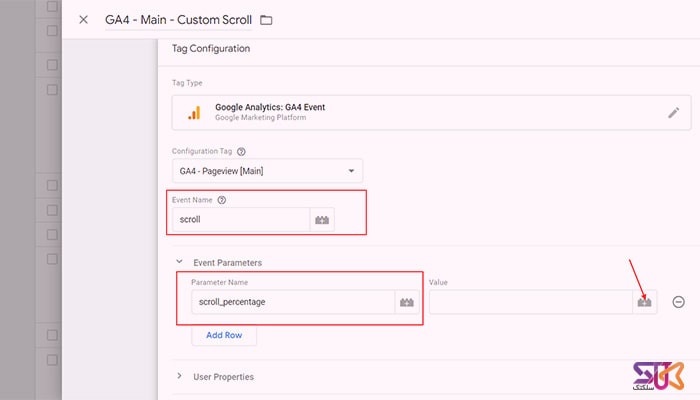The width and height of the screenshot is (700, 400).
Task: Edit tag type with pencil icon
Action: (x=674, y=112)
